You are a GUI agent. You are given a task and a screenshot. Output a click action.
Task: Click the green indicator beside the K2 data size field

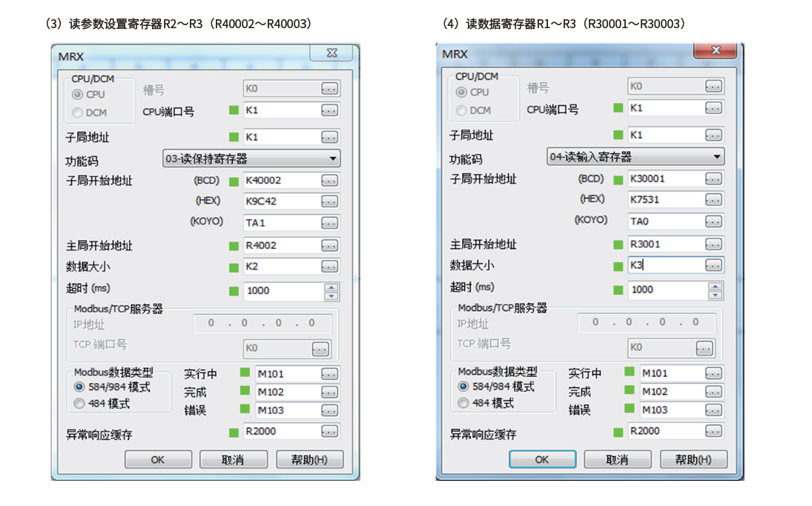[x=234, y=266]
